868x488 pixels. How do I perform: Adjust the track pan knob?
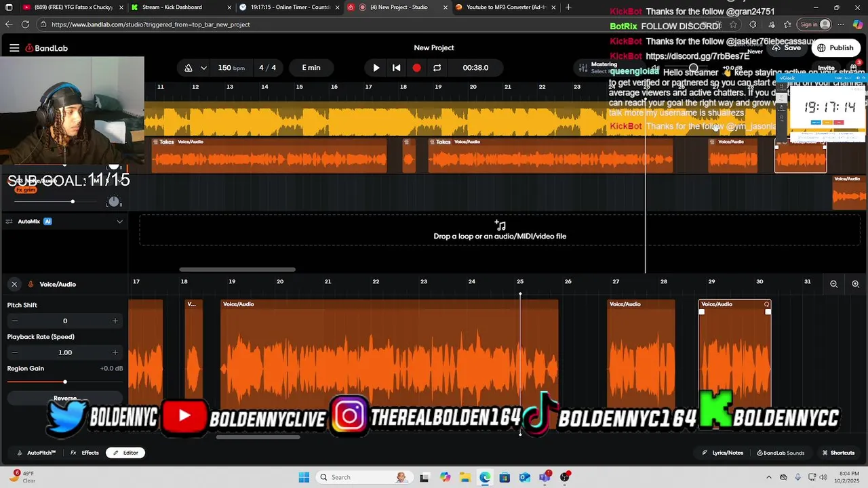(x=114, y=201)
